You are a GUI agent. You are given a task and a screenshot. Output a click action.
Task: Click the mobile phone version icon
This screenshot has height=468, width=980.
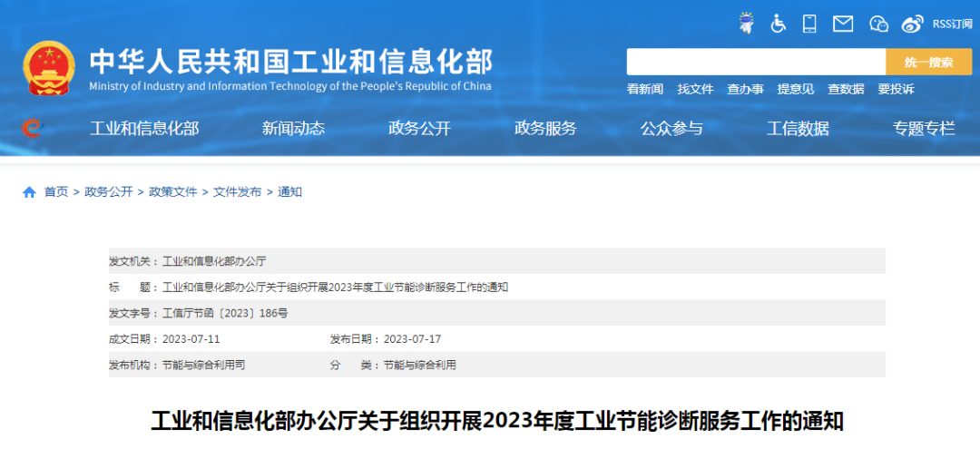pos(809,24)
